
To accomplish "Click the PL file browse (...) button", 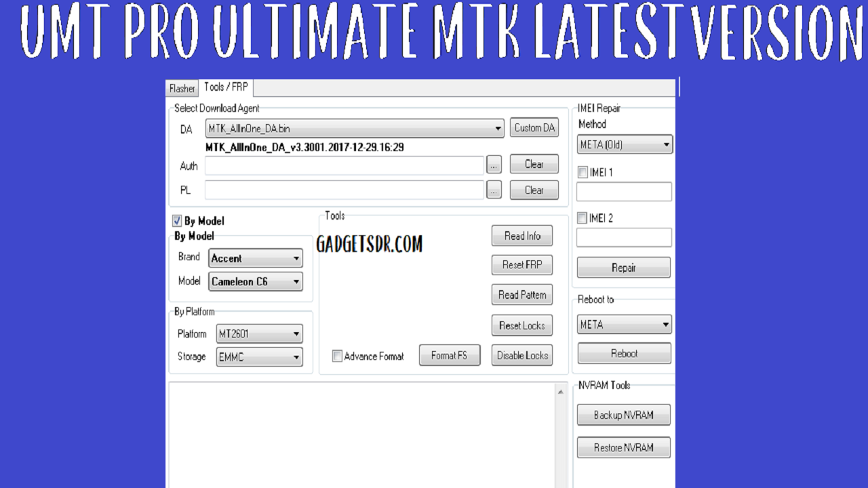I will [494, 190].
